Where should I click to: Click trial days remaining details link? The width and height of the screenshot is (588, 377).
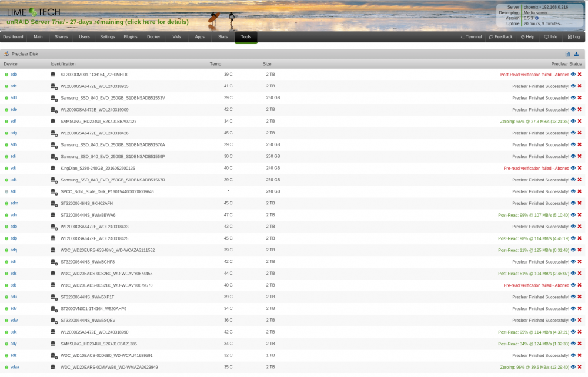98,22
